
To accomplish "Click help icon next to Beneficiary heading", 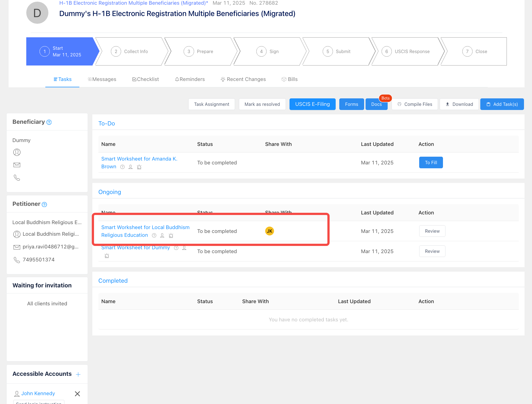I will click(49, 122).
